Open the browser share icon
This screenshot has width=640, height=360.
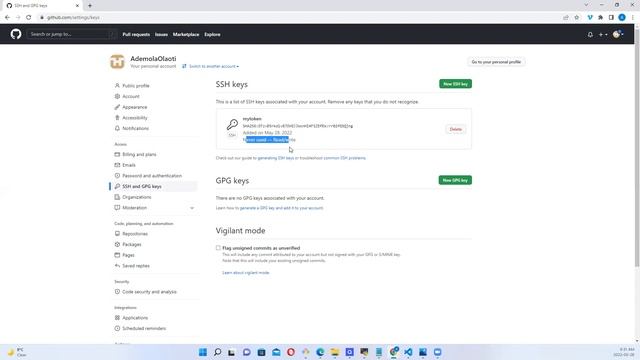tap(566, 17)
